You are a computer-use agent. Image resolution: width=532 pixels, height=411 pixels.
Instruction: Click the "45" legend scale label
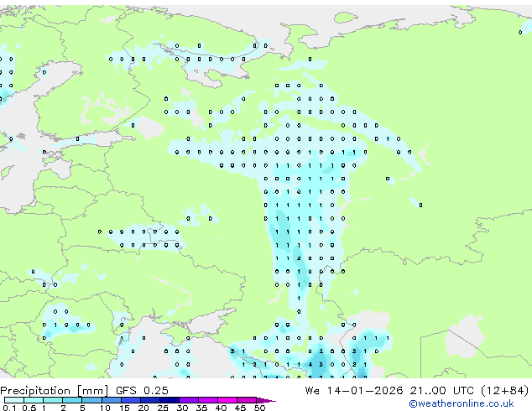(240, 408)
